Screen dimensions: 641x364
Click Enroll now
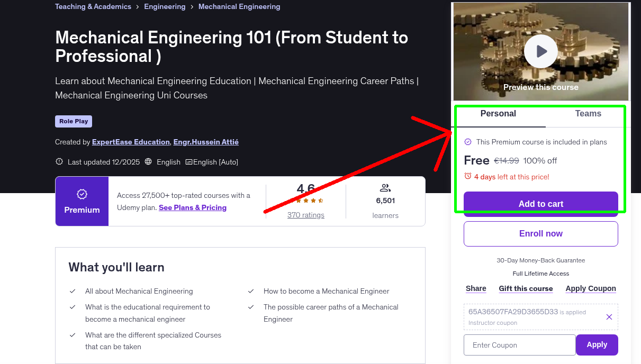[x=540, y=233]
